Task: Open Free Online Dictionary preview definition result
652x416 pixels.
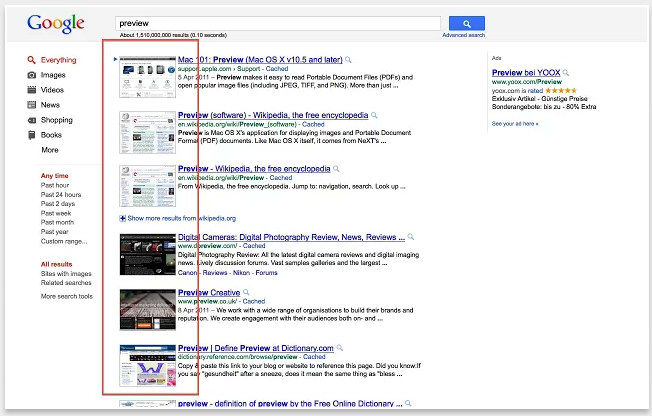Action: (x=290, y=404)
